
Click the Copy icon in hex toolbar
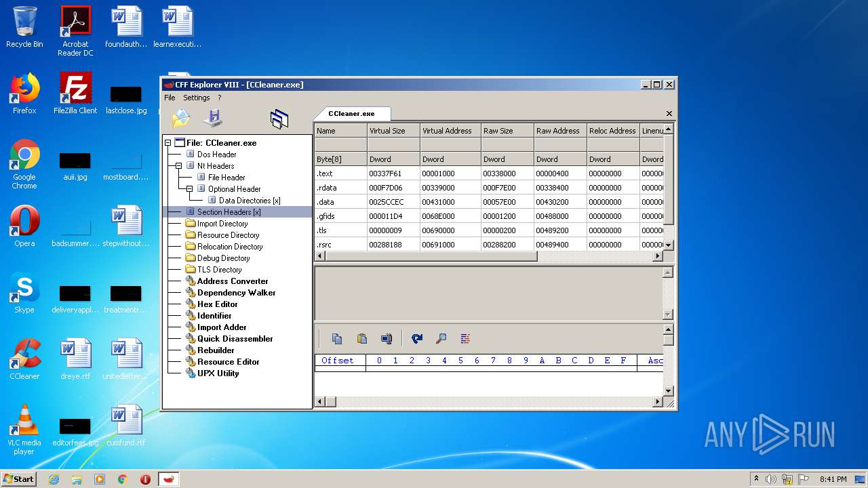337,339
